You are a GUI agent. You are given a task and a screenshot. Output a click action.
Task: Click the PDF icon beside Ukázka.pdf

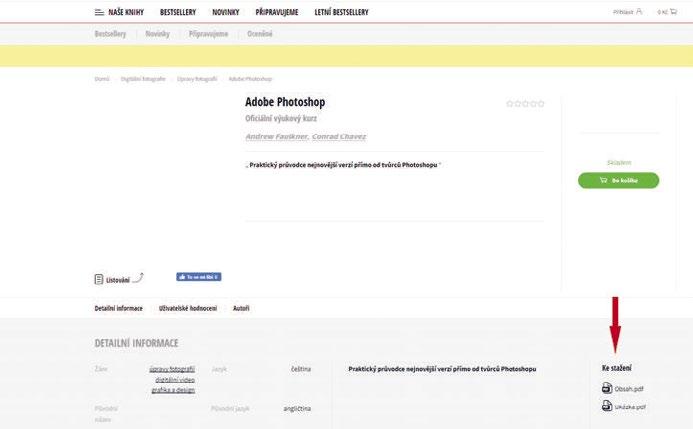(607, 406)
